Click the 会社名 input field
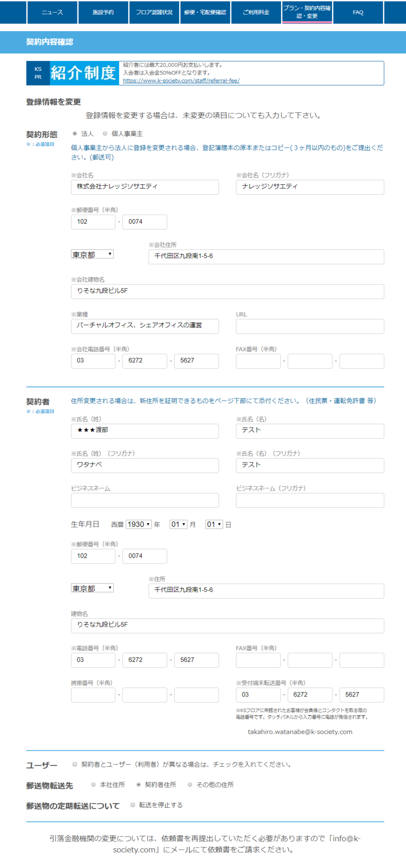Screen dimensions: 406x868 145,187
